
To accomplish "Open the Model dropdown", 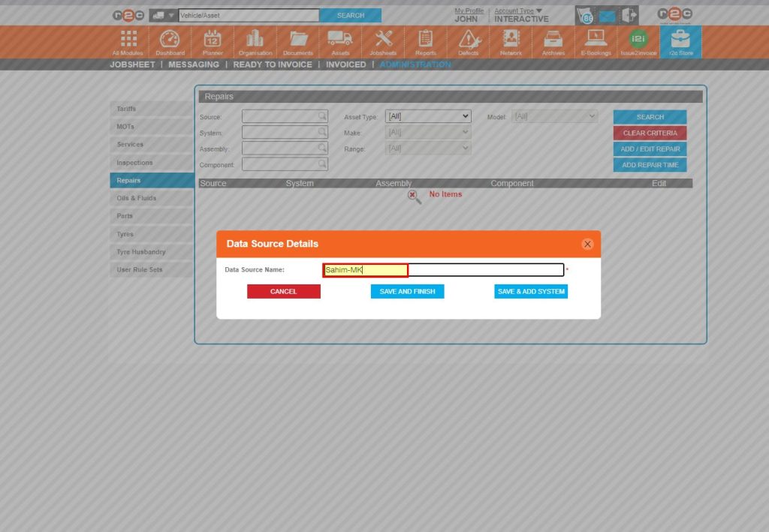I will [x=554, y=116].
